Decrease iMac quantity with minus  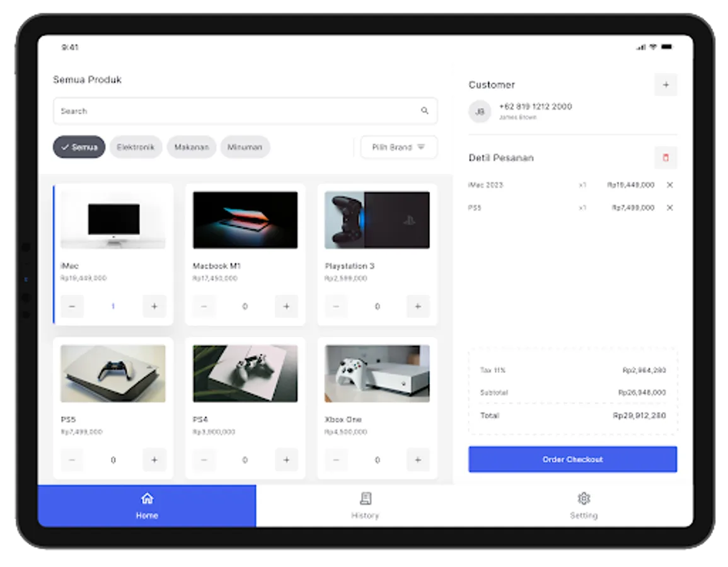tap(72, 306)
